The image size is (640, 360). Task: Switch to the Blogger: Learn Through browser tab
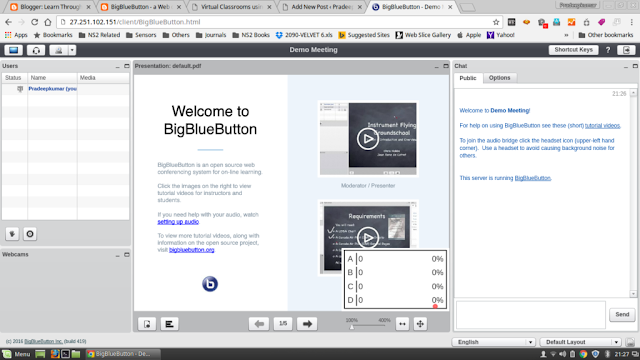pyautogui.click(x=50, y=7)
